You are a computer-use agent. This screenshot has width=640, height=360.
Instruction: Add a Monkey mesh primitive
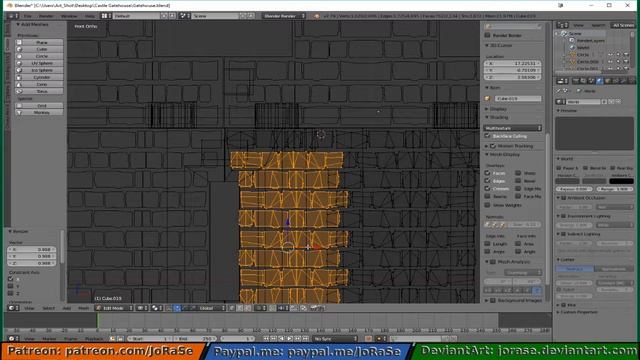click(39, 113)
